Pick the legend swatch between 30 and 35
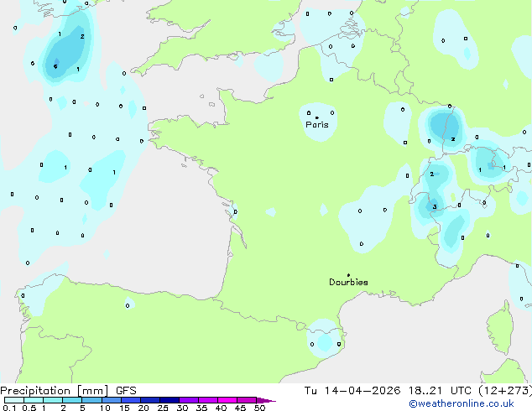532x411 pixels. 189,400
